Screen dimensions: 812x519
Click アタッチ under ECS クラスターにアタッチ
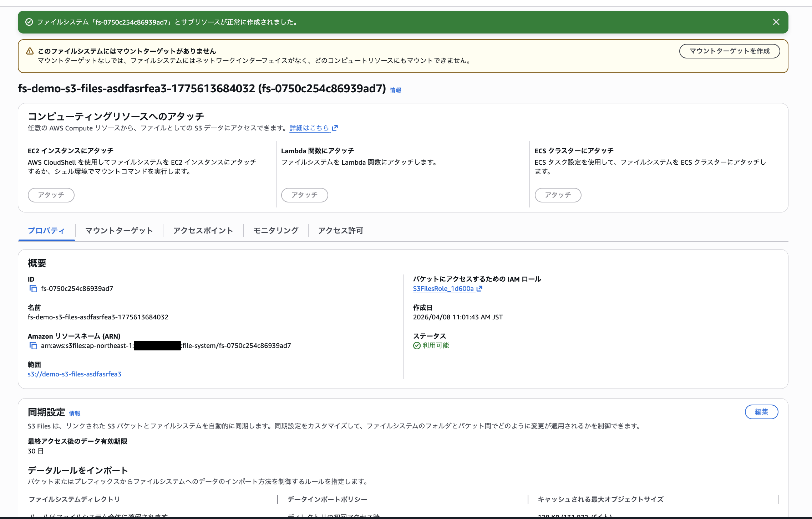558,195
